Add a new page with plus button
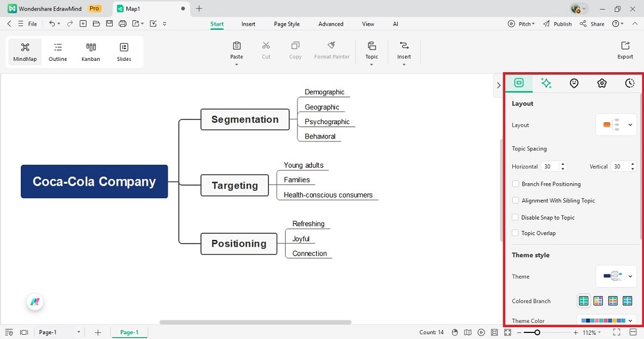This screenshot has width=644, height=339. point(98,332)
